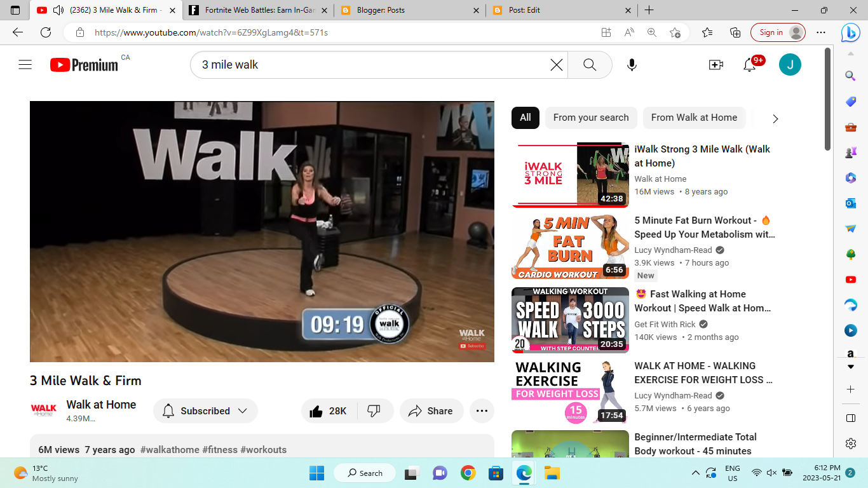Open the Outlook sidebar icon

[851, 203]
